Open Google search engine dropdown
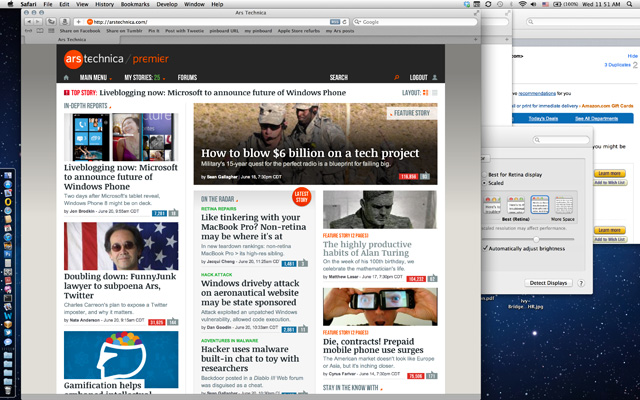Viewport: 640px width, 400px height. coord(357,22)
